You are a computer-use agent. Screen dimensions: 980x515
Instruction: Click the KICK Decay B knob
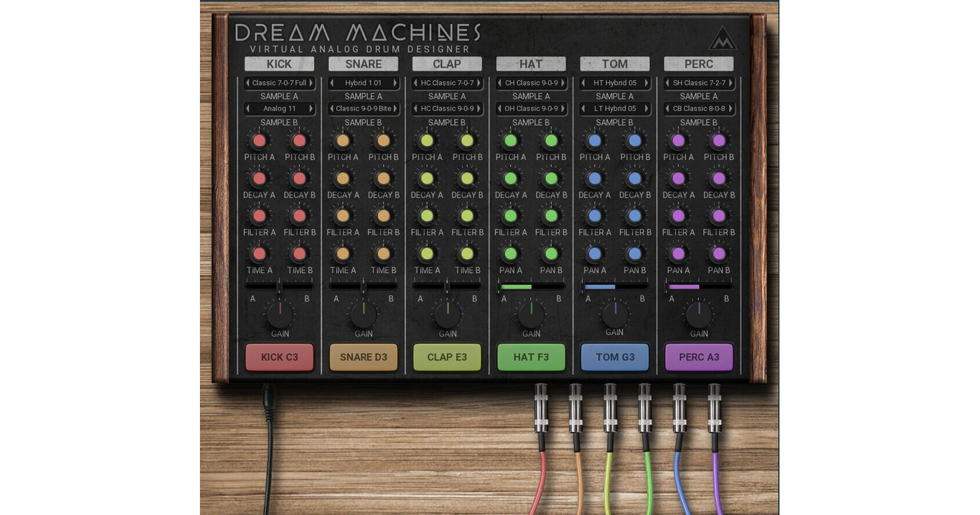(299, 178)
